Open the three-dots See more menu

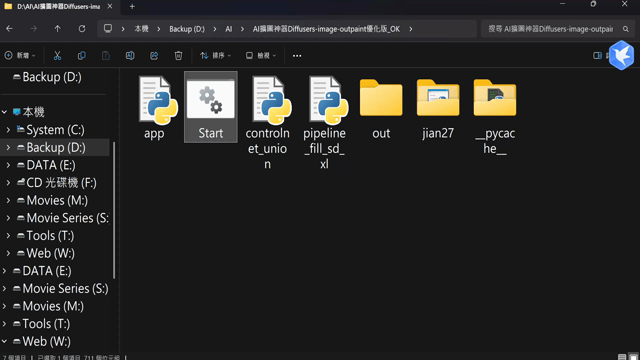click(297, 56)
